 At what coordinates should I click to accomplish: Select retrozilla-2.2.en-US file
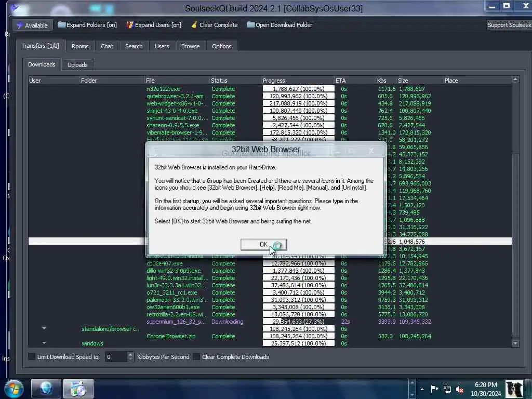click(x=177, y=314)
